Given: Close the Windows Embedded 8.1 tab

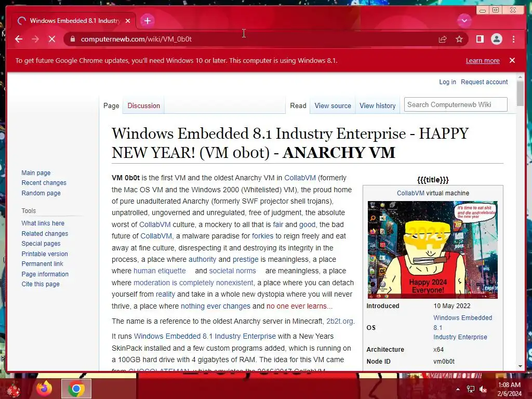Looking at the screenshot, I should [128, 21].
